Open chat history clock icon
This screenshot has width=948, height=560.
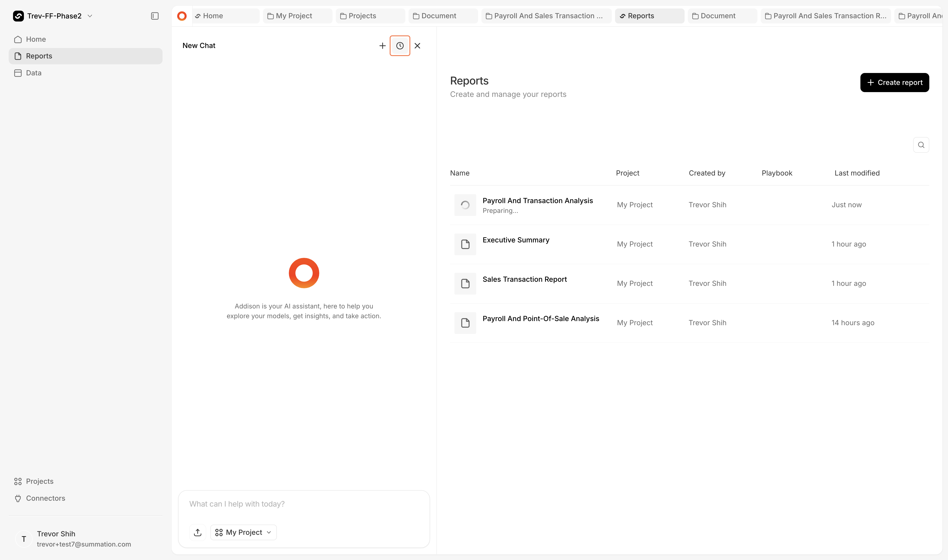pyautogui.click(x=400, y=46)
